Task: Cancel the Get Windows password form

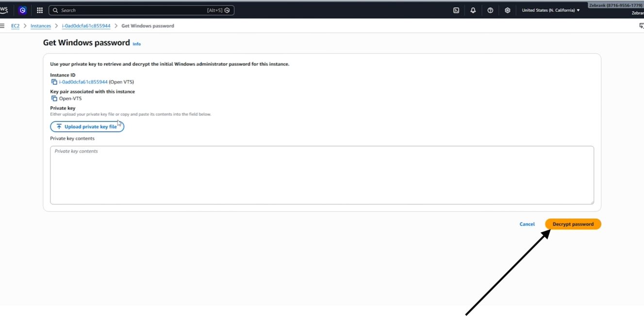Action: [527, 224]
